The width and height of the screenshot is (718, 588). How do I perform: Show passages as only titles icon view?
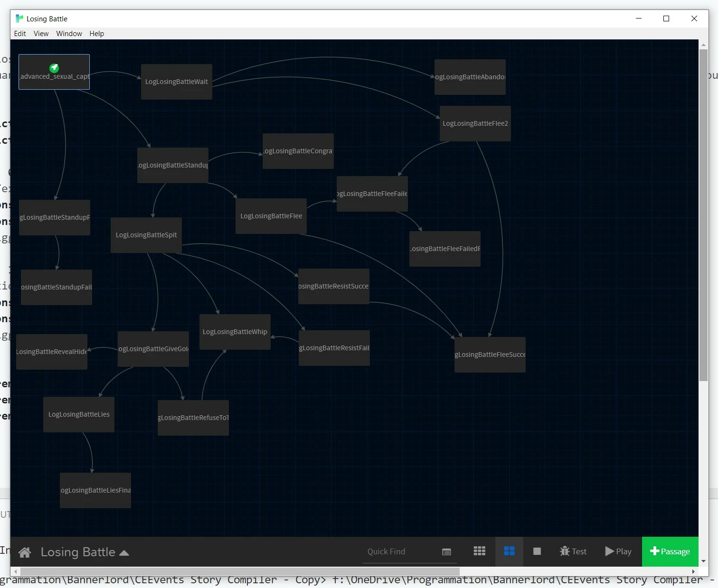tap(480, 551)
